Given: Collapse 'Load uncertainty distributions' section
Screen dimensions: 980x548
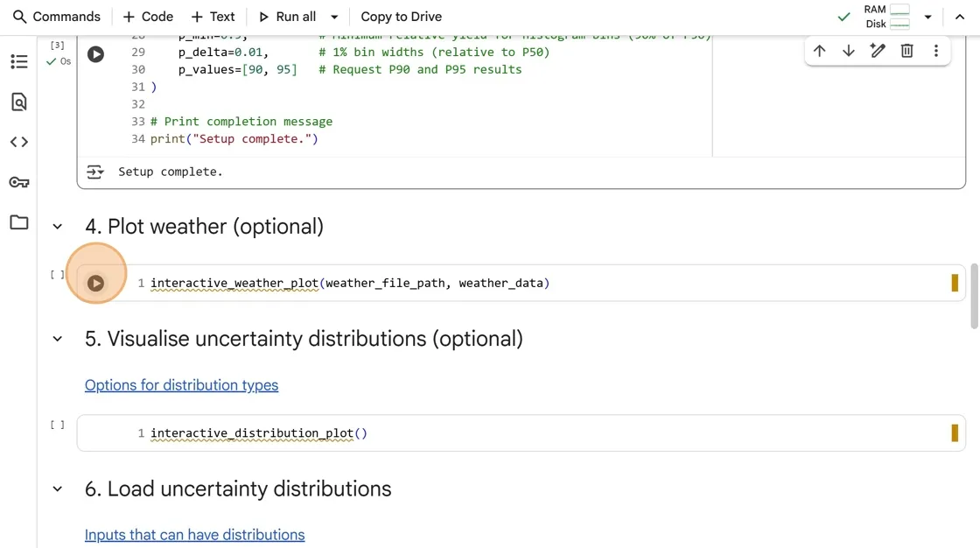Looking at the screenshot, I should [x=58, y=488].
